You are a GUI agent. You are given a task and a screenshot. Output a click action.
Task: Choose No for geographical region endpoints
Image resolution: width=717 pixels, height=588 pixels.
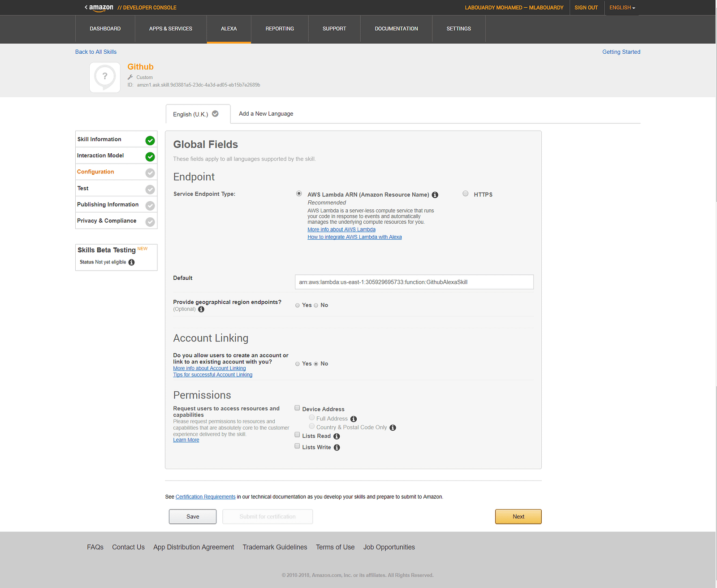(316, 305)
